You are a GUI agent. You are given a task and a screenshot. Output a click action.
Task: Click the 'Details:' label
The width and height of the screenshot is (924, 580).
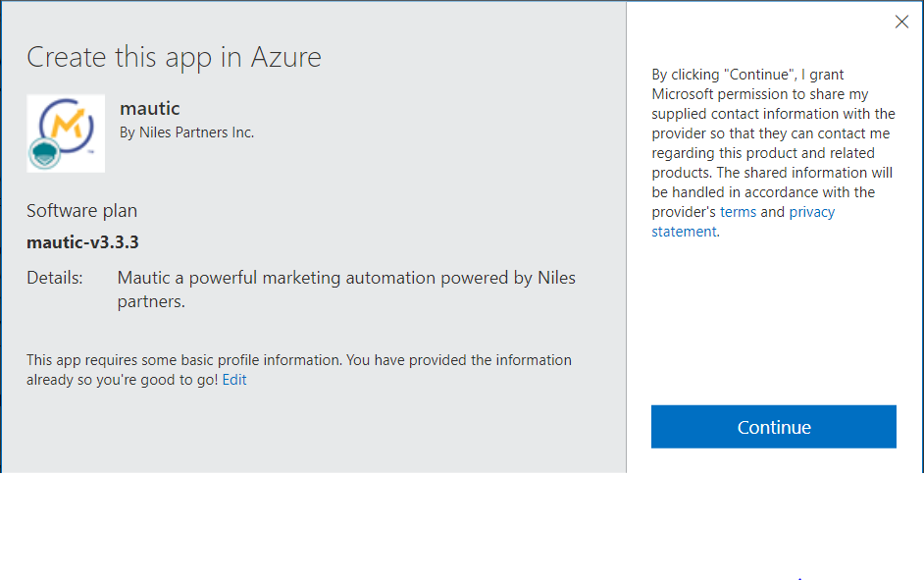tap(55, 278)
